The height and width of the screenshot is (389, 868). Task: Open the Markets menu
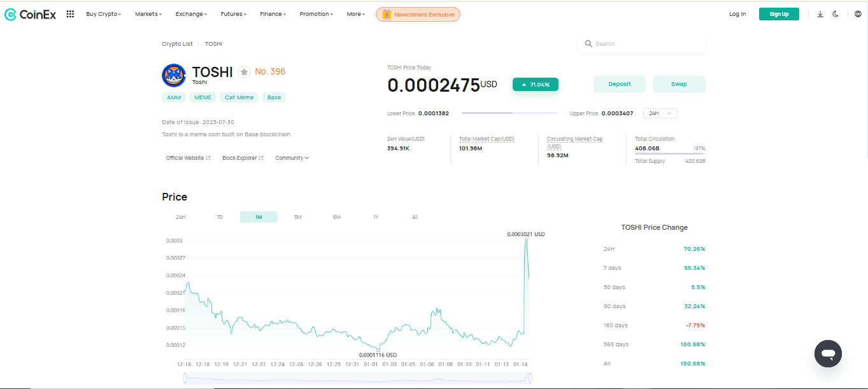tap(148, 14)
